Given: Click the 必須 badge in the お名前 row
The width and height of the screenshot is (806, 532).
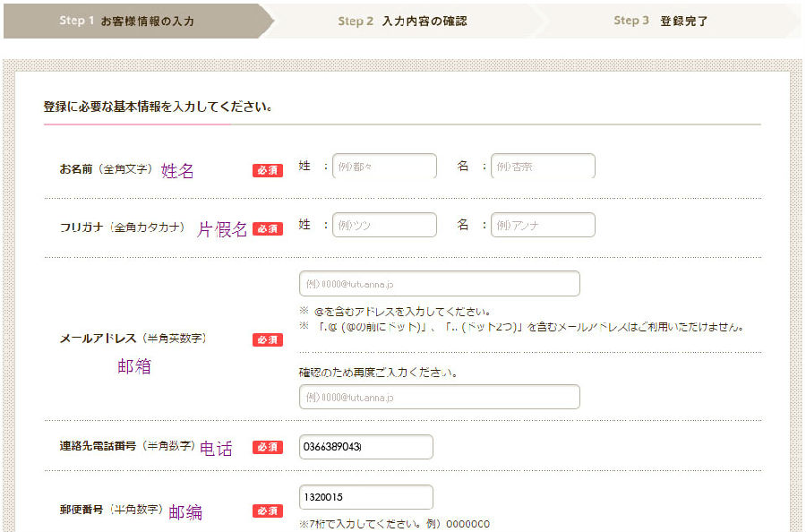Looking at the screenshot, I should (x=267, y=170).
